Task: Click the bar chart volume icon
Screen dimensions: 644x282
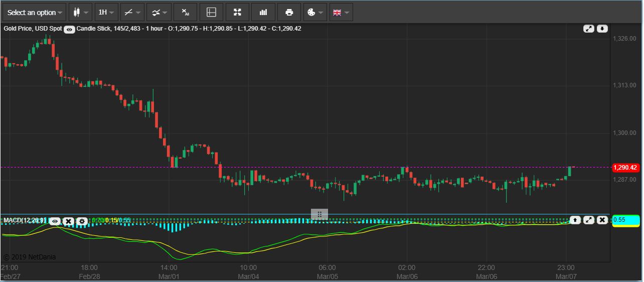Action: 263,12
